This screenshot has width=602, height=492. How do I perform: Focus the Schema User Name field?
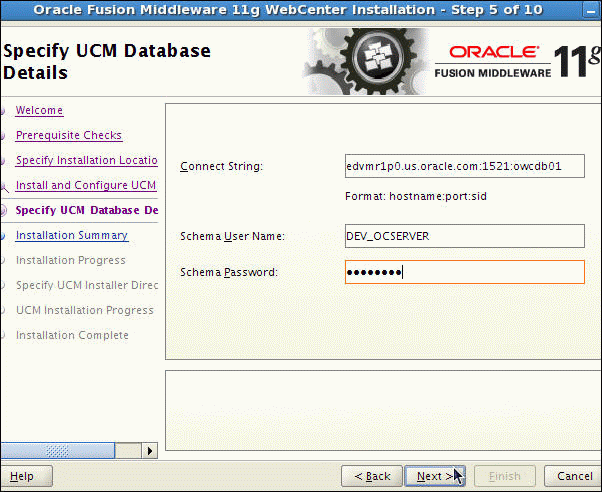click(x=465, y=236)
